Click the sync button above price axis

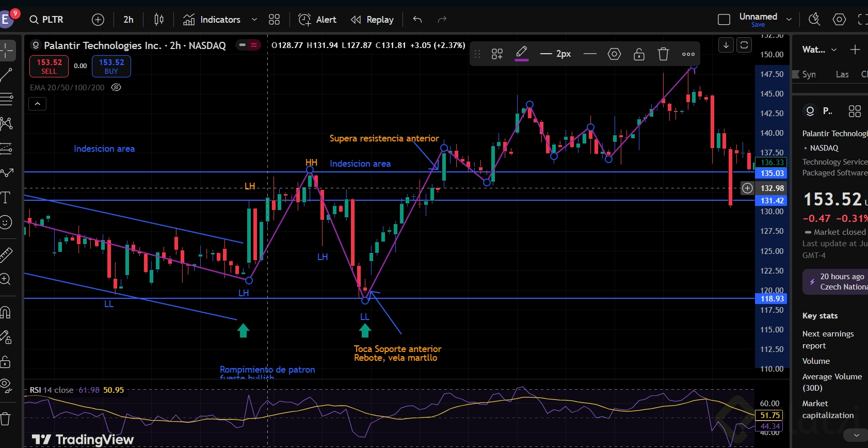click(x=744, y=45)
